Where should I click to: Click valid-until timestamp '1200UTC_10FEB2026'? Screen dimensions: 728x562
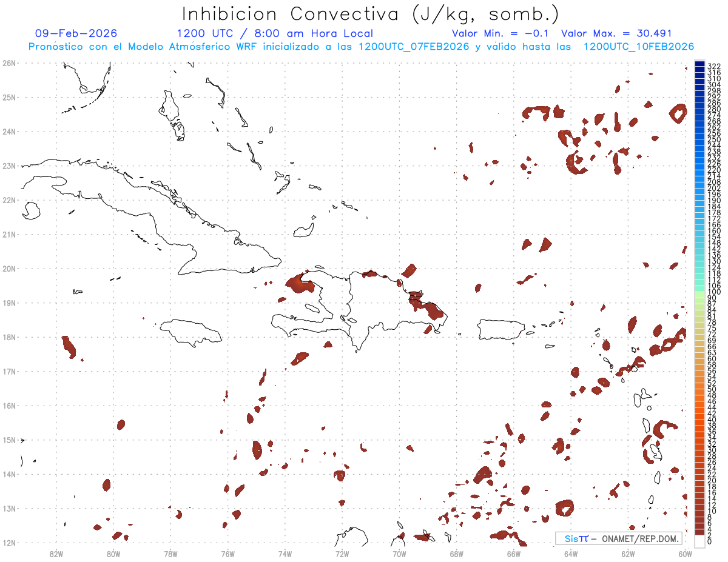(x=638, y=47)
